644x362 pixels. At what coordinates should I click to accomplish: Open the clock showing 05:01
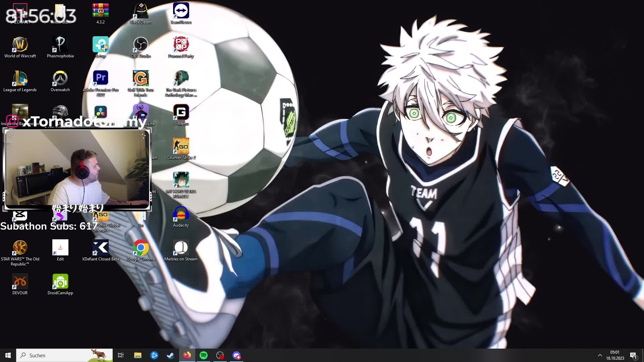[x=615, y=355]
